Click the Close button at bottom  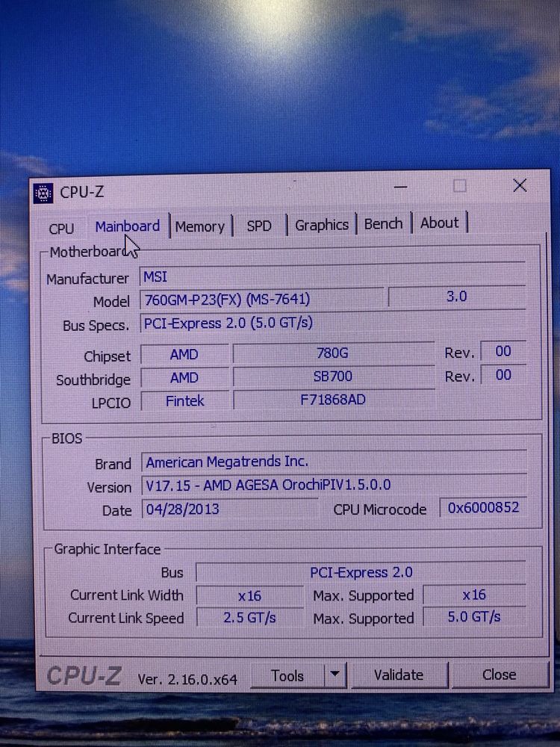(x=499, y=675)
